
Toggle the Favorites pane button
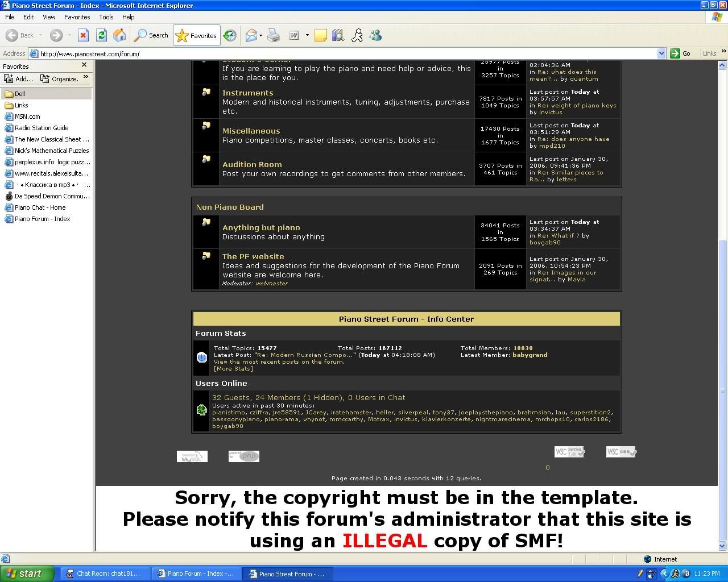[196, 35]
